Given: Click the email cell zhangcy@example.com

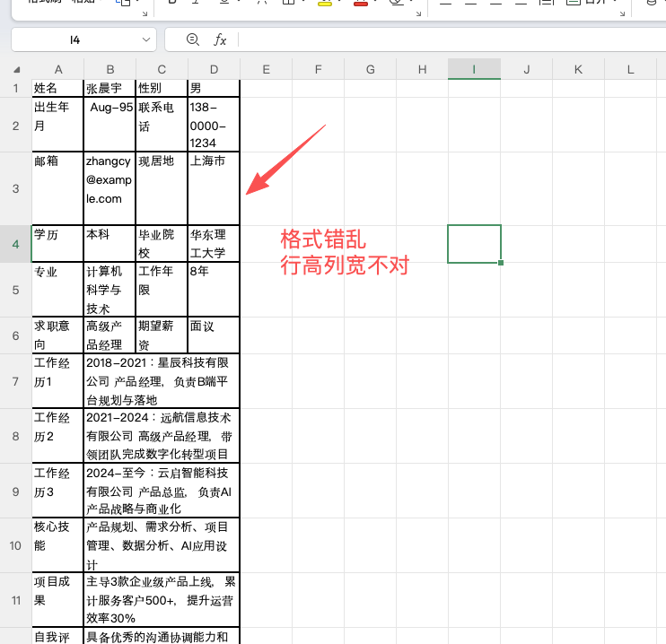Looking at the screenshot, I should (x=110, y=188).
